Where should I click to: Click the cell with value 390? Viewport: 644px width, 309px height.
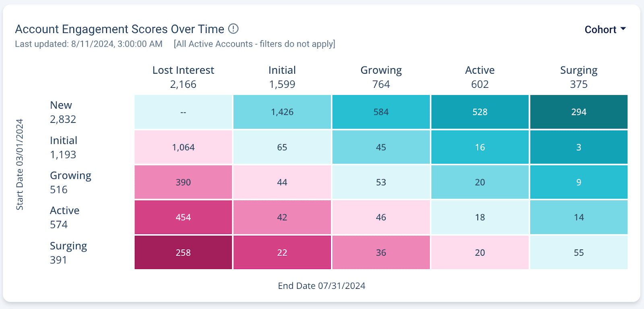(x=183, y=182)
